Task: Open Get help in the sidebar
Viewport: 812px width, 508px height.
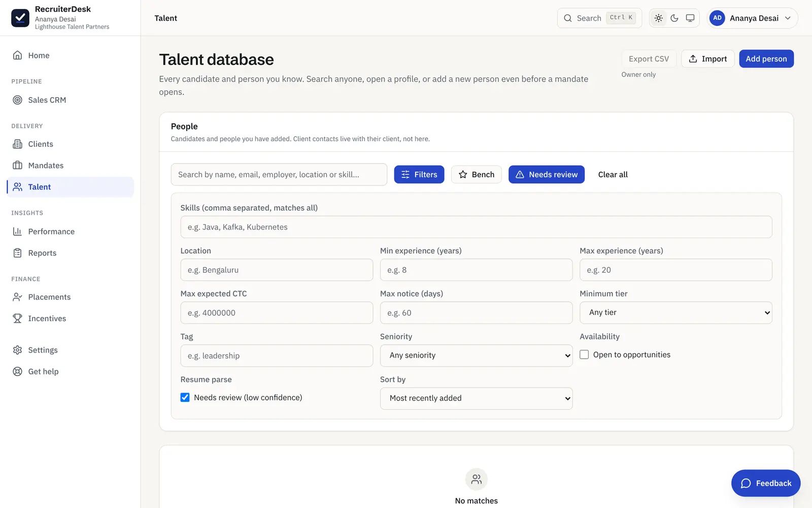Action: point(71,371)
